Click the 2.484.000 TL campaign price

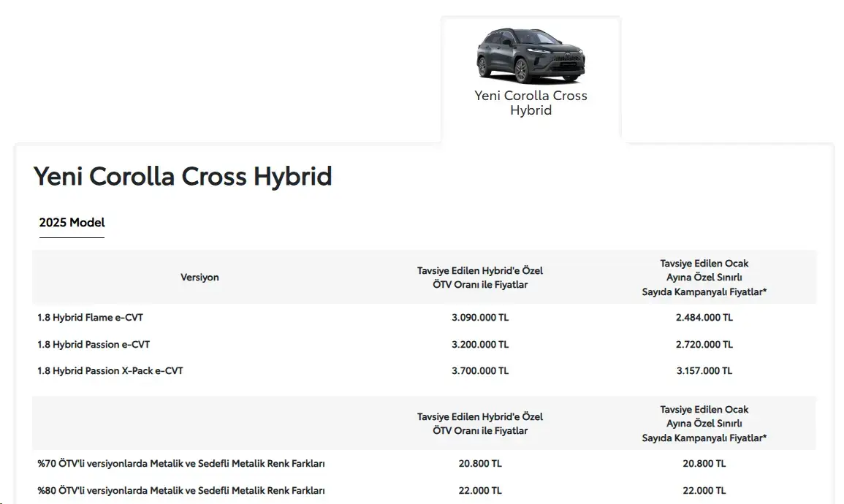pos(704,317)
